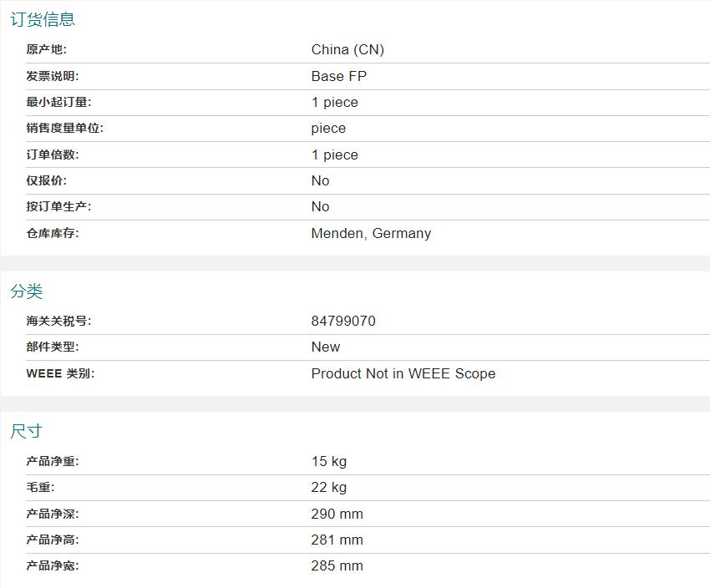Click the WEEE 类别 label

(60, 373)
